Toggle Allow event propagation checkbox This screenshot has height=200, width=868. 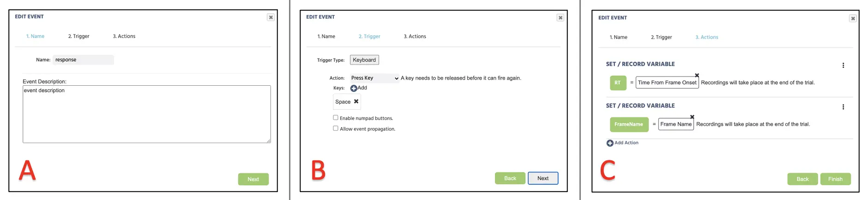[336, 128]
